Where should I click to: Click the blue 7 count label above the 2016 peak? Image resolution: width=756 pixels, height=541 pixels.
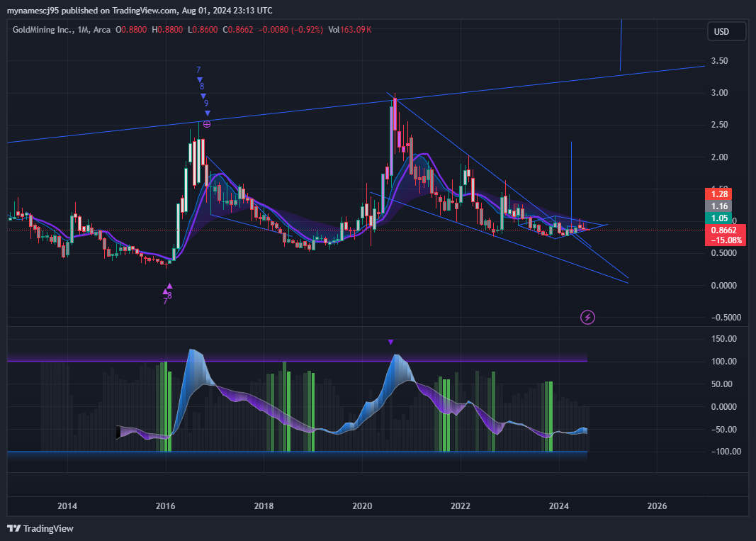click(198, 70)
